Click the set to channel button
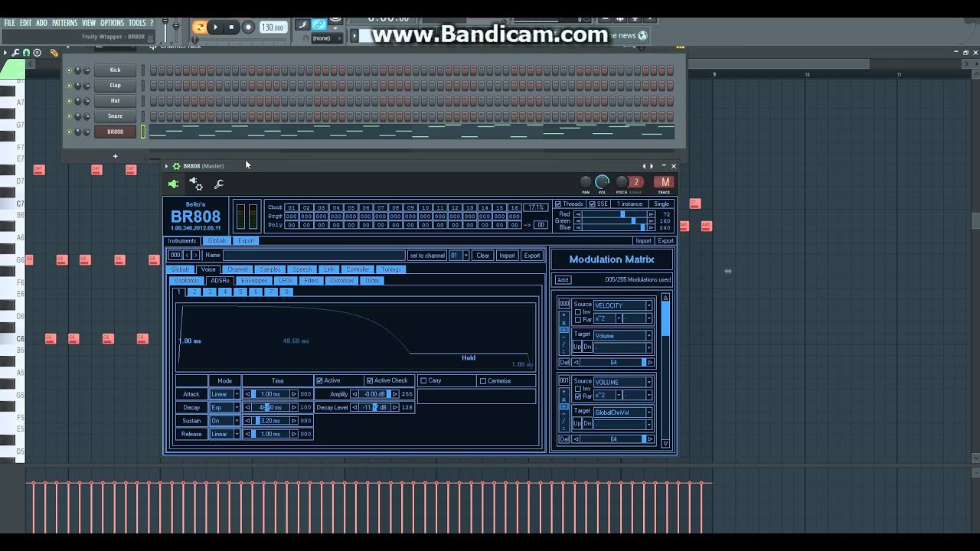The height and width of the screenshot is (551, 980). [x=427, y=255]
